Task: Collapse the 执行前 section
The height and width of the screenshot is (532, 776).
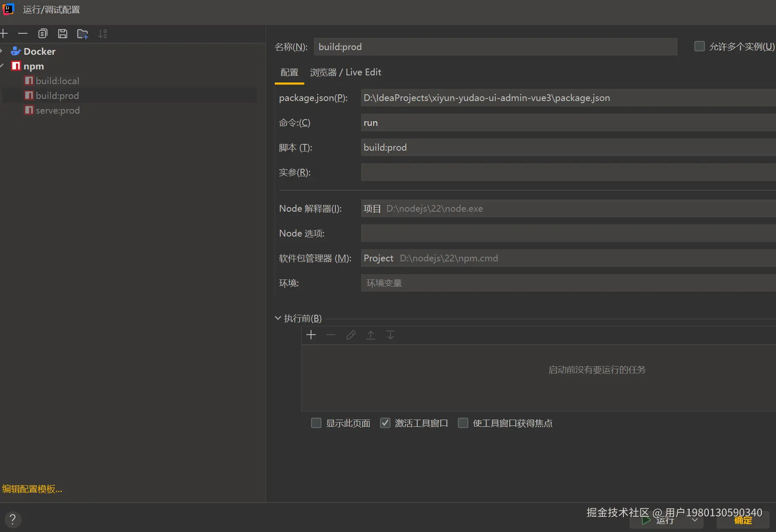Action: [x=278, y=318]
